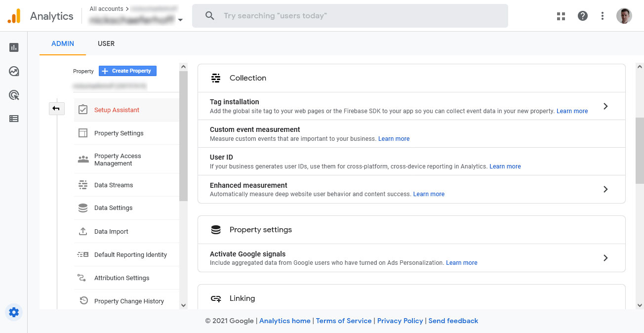This screenshot has width=644, height=333.
Task: Expand the Enhanced measurement row chevron
Action: (605, 189)
